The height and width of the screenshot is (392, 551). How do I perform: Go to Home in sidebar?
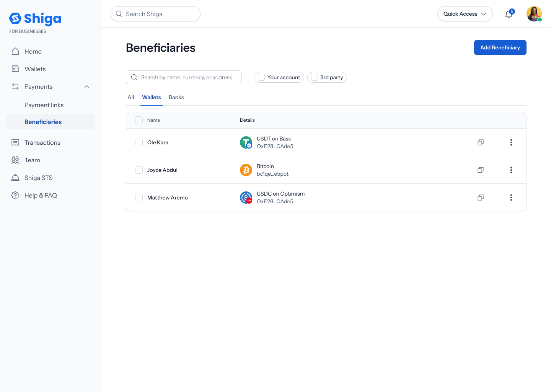coord(33,51)
